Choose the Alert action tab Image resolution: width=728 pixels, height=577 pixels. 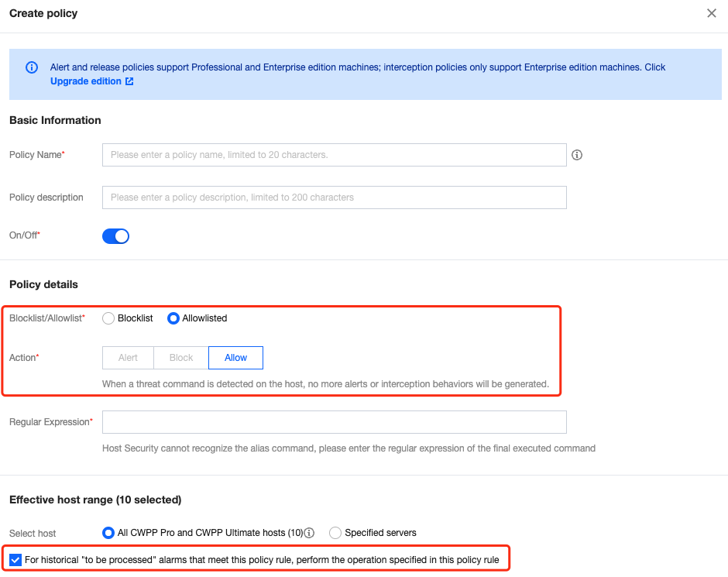point(128,358)
